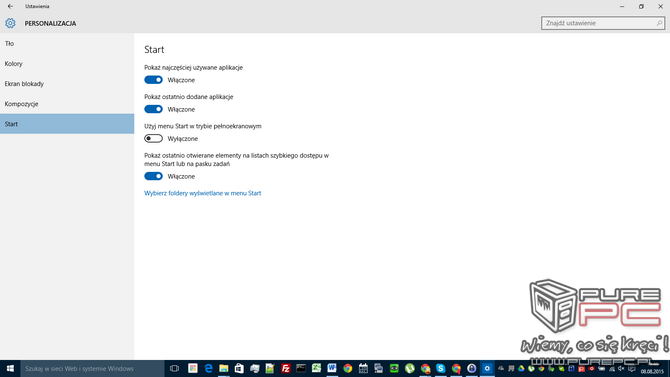Image resolution: width=670 pixels, height=377 pixels.
Task: Click the back arrow in Settings title bar
Action: (10, 6)
